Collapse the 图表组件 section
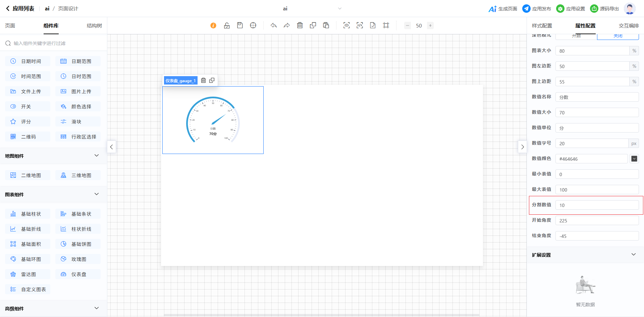Viewport: 644px width, 317px height. pyautogui.click(x=97, y=194)
